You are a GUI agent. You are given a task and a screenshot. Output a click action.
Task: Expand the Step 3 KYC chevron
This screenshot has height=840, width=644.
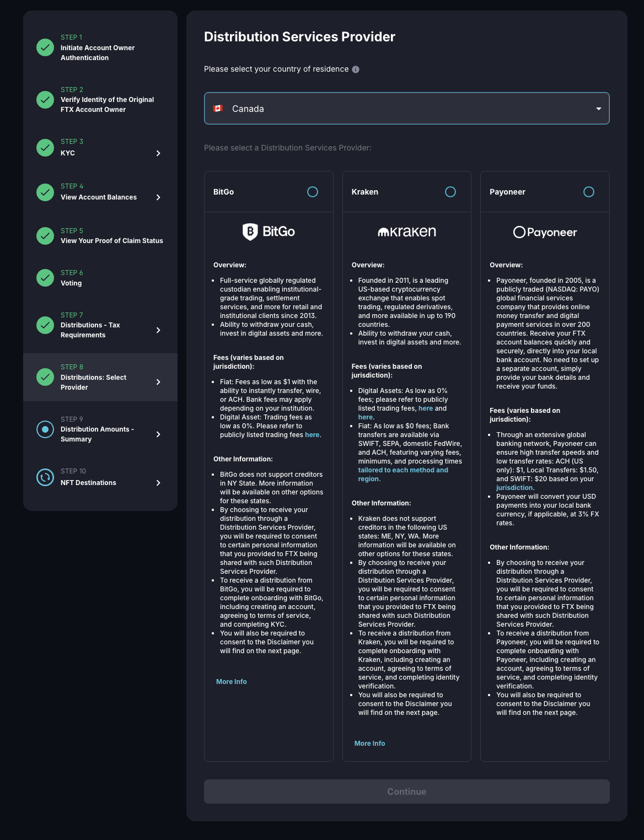(158, 153)
